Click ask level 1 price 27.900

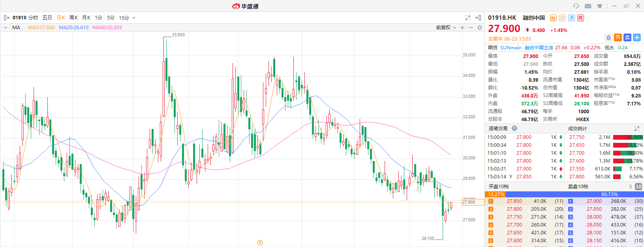[x=594, y=201]
